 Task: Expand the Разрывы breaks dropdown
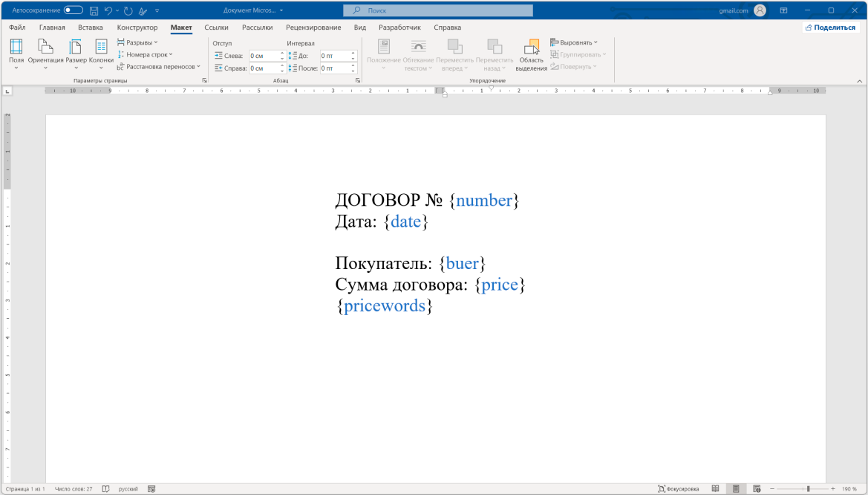137,42
